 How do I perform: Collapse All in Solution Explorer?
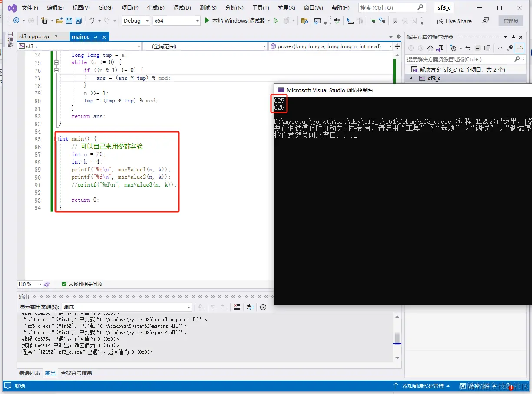click(x=478, y=48)
